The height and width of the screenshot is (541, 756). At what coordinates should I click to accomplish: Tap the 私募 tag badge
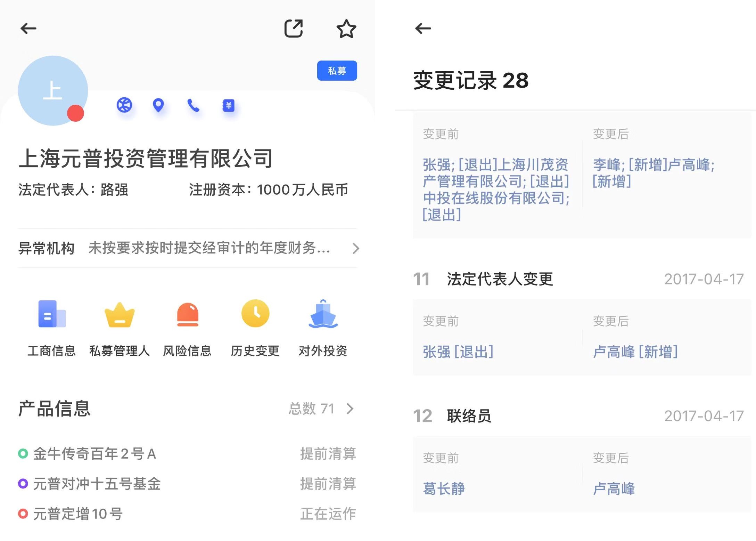pos(337,71)
